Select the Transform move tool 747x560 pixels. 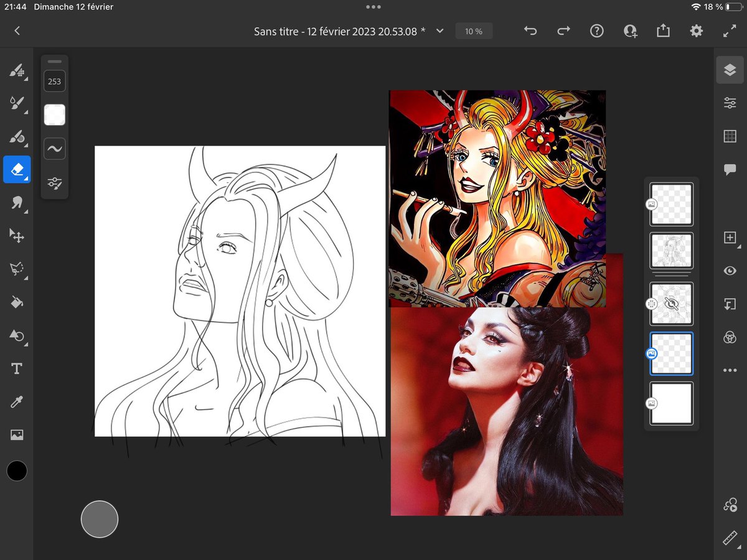[x=17, y=235]
